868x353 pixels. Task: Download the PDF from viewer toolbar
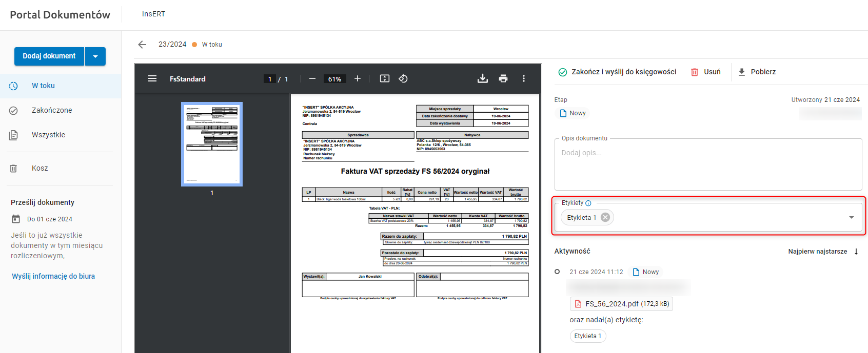point(483,78)
